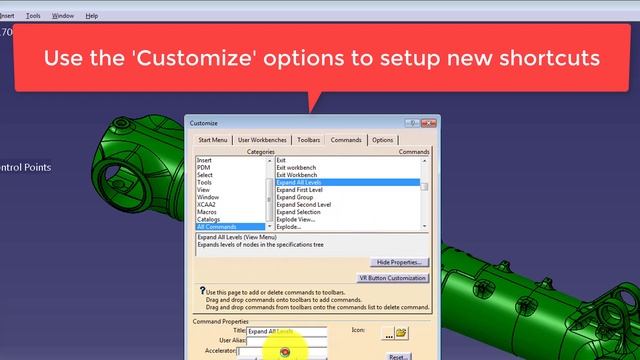Viewport: 640px width, 360px height.
Task: Select the XCAA2 category
Action: (x=230, y=204)
